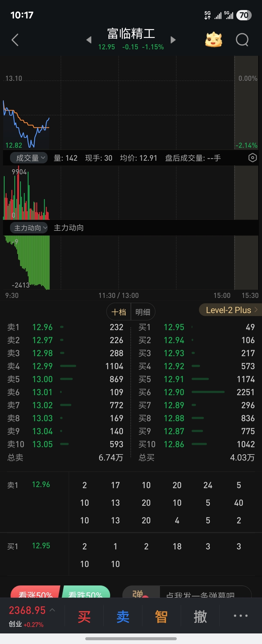The image size is (262, 644).
Task: Vote 看跌50% bearish
Action: (x=86, y=592)
